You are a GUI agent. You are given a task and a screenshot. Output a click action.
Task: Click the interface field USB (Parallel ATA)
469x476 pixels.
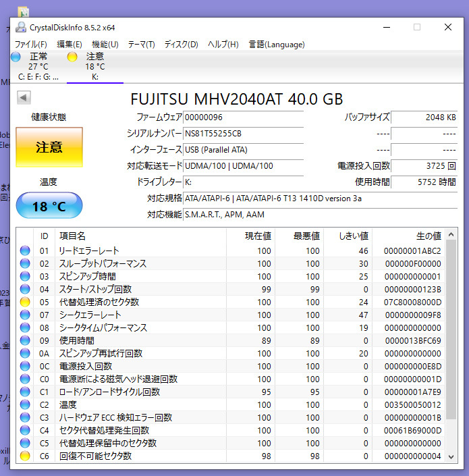[x=244, y=150]
